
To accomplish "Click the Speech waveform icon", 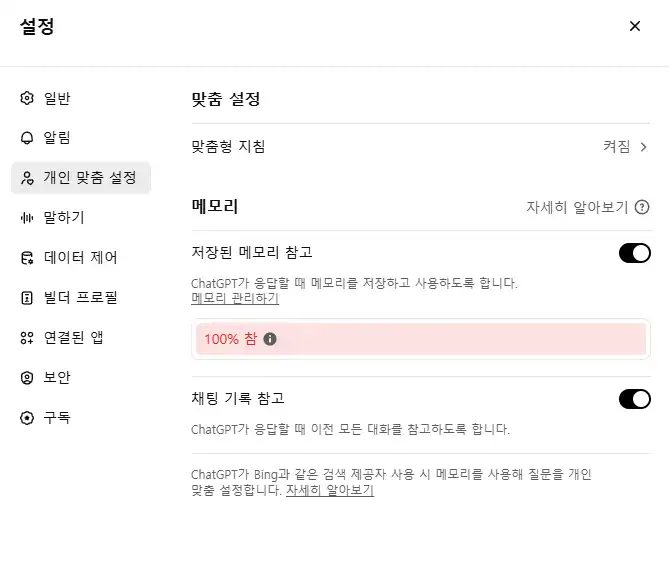I will tap(27, 218).
